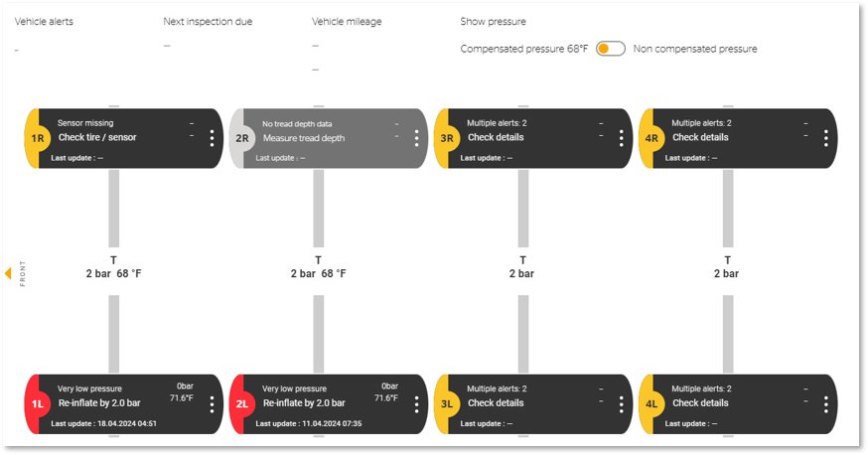Image resolution: width=868 pixels, height=455 pixels.
Task: Select Measure tread depth on 2R card
Action: [x=303, y=138]
